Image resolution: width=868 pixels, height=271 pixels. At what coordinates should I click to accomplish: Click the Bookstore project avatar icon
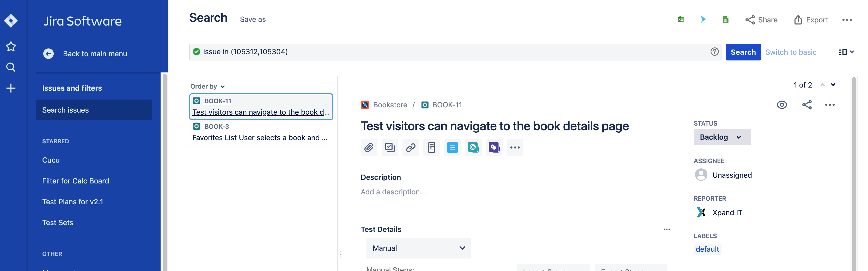click(365, 105)
